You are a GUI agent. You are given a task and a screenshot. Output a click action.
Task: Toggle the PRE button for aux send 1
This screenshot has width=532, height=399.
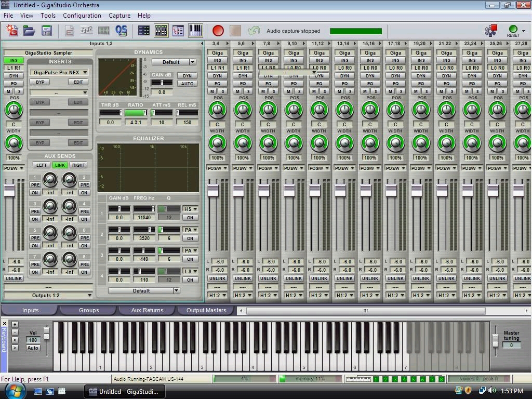(35, 185)
